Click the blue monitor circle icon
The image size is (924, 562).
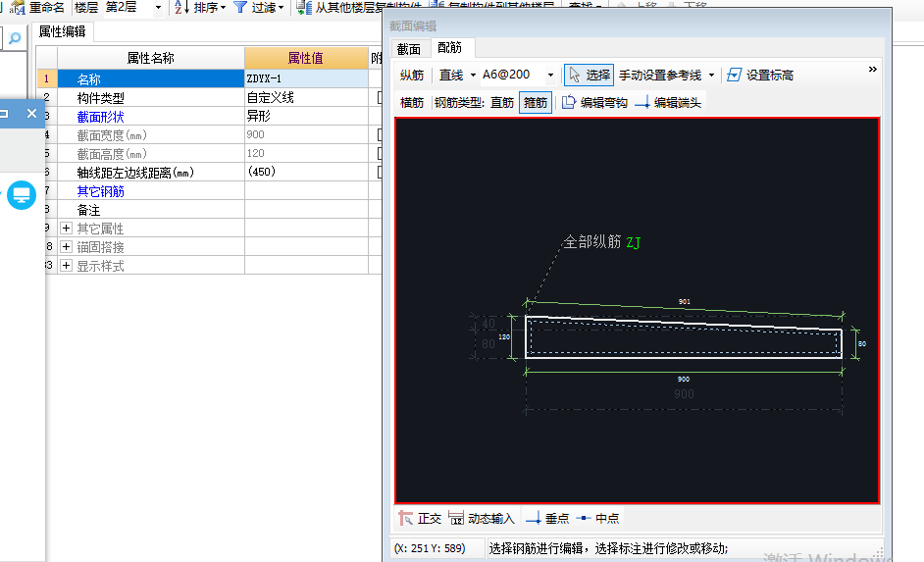pyautogui.click(x=22, y=195)
